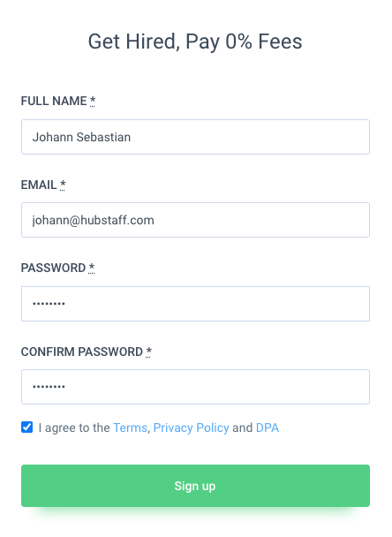Click the FULL NAME label text
The width and height of the screenshot is (392, 537).
click(x=54, y=101)
